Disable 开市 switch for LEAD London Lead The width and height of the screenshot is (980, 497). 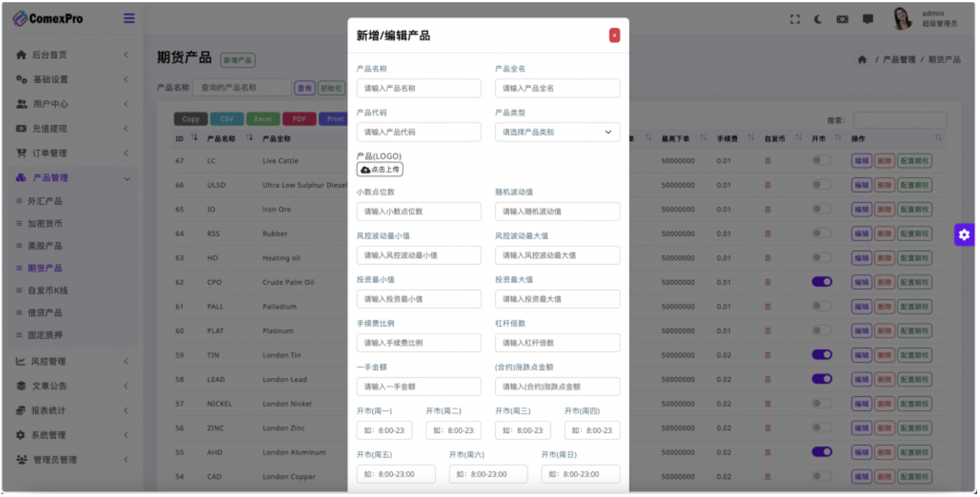[822, 379]
